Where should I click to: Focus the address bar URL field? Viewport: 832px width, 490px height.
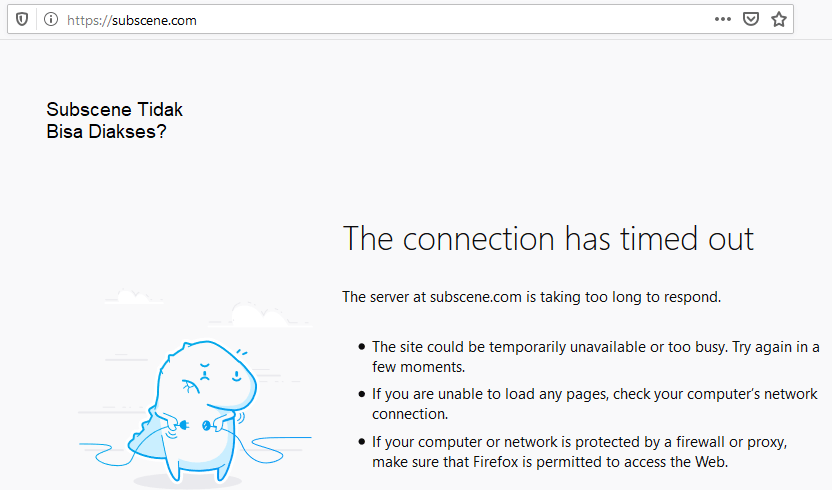coord(400,19)
